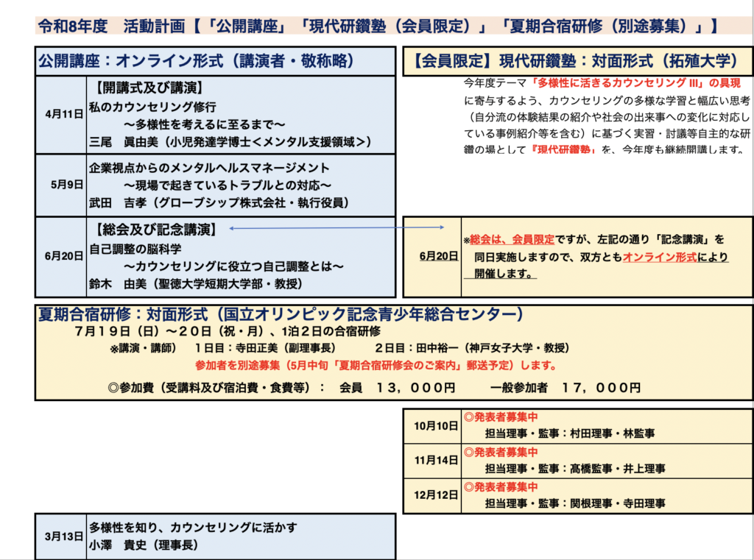Select the name 小澤 貴史（理事長）
The width and height of the screenshot is (754, 560).
point(143,545)
